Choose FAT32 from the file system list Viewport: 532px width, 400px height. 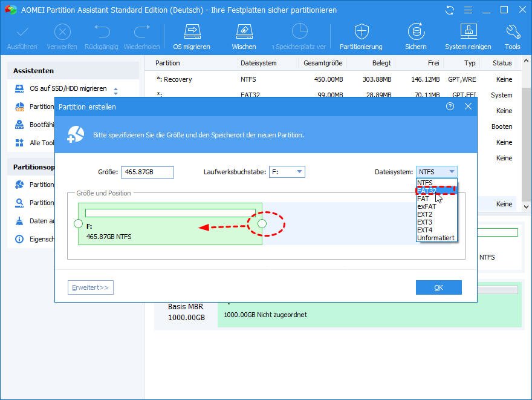436,191
